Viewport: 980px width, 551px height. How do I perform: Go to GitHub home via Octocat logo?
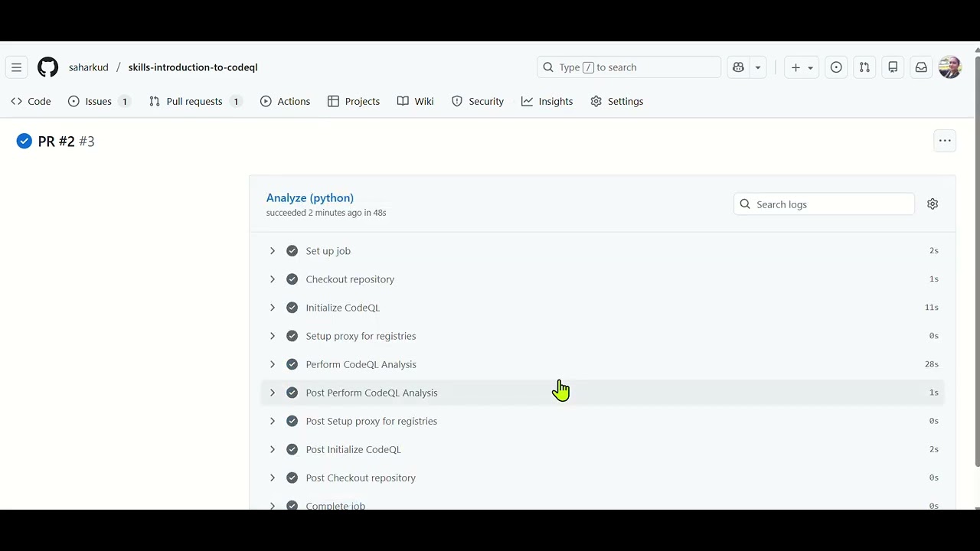(47, 67)
